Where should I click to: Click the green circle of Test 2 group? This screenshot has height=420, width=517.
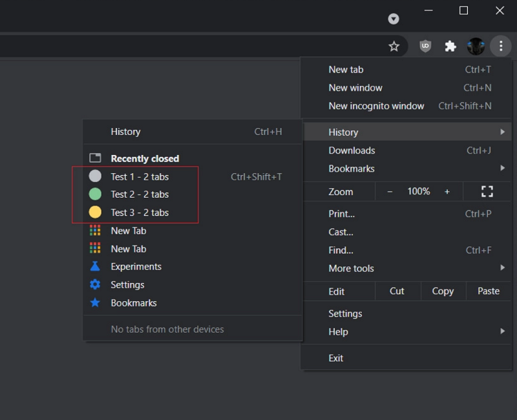pos(95,194)
